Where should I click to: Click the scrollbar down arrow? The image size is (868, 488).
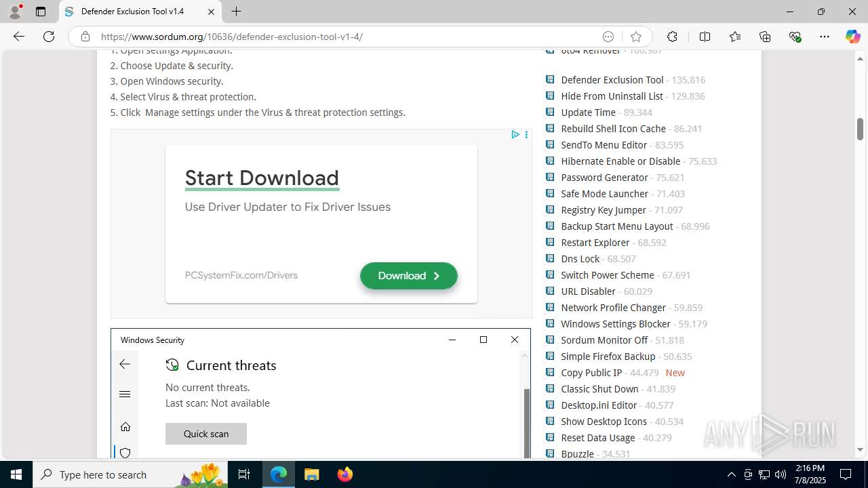(860, 450)
